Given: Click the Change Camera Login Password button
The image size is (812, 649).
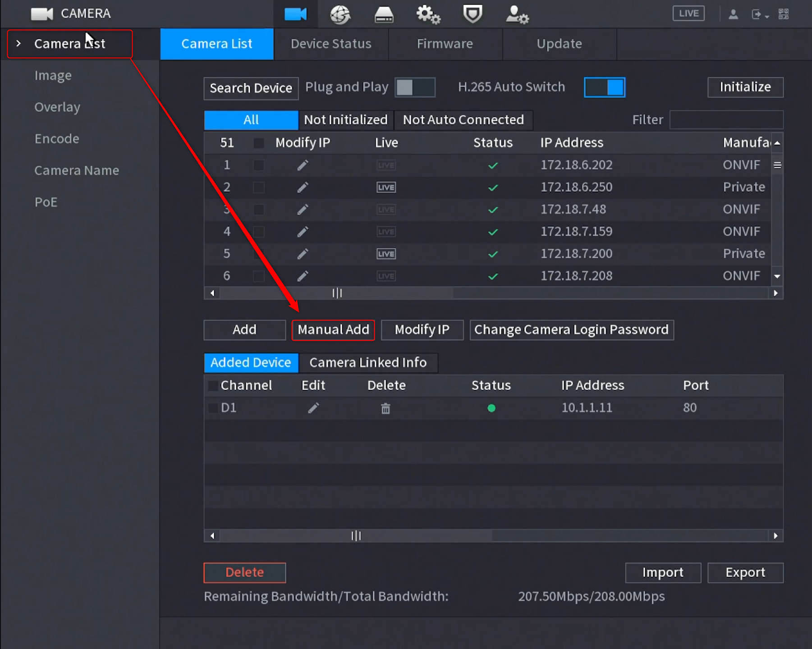Looking at the screenshot, I should 572,330.
